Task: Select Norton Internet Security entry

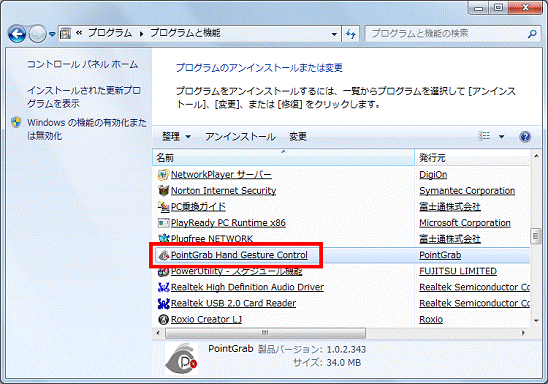Action: point(223,190)
